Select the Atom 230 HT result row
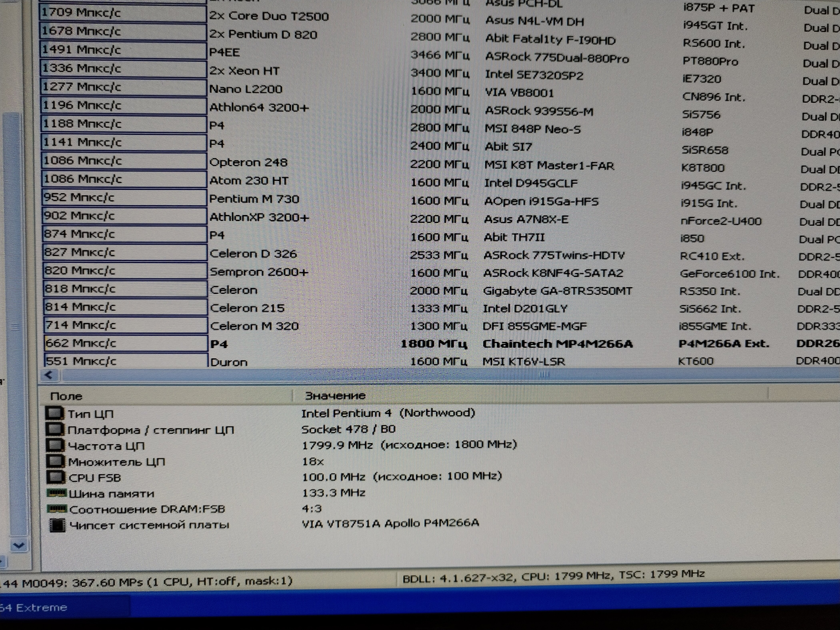The image size is (840, 630). click(x=249, y=181)
